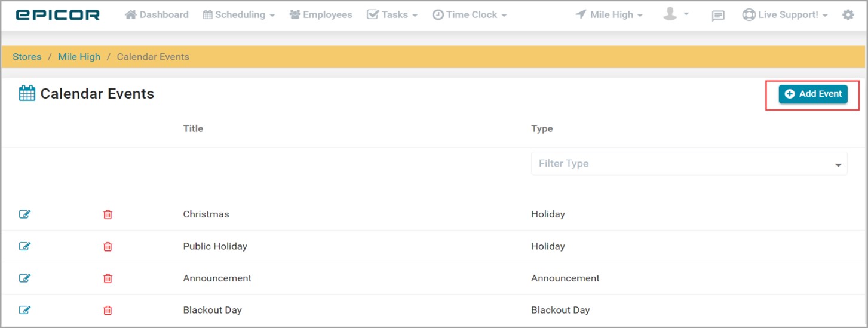868x328 pixels.
Task: Click the Add Event button
Action: pyautogui.click(x=813, y=94)
